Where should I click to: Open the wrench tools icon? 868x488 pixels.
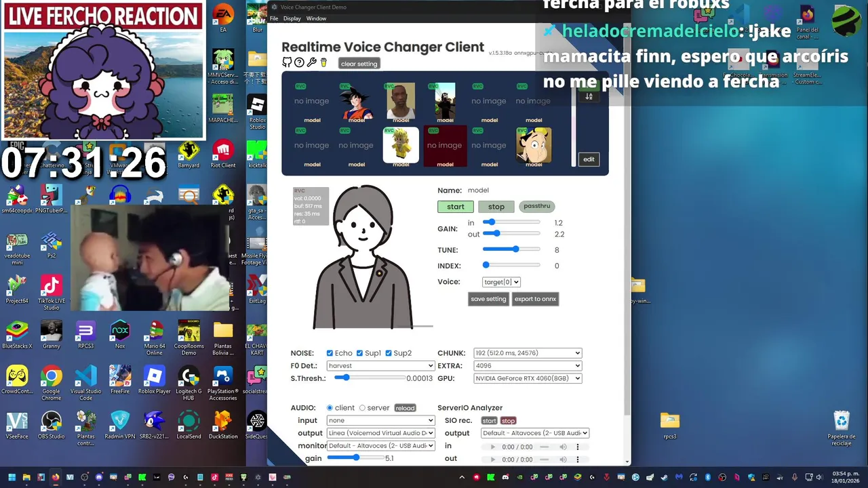(312, 62)
